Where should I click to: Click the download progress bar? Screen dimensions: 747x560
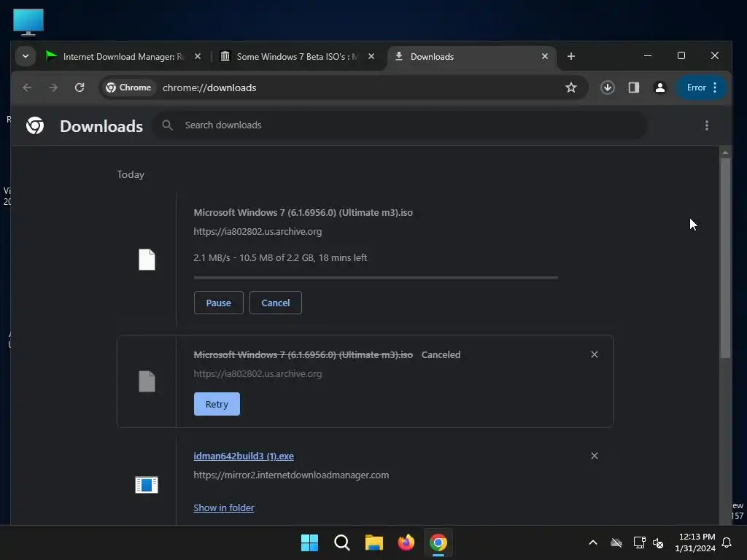click(376, 278)
